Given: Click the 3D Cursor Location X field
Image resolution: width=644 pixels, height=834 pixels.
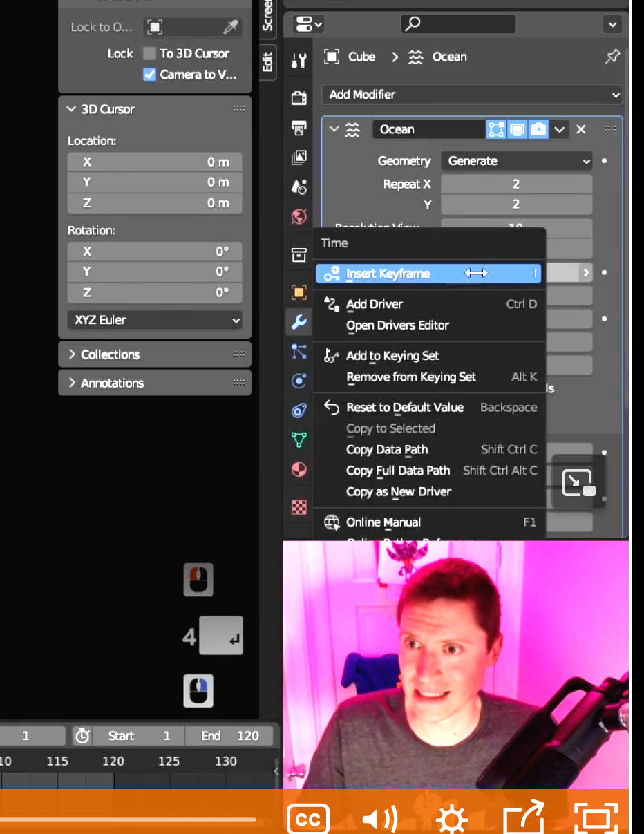Looking at the screenshot, I should point(155,162).
